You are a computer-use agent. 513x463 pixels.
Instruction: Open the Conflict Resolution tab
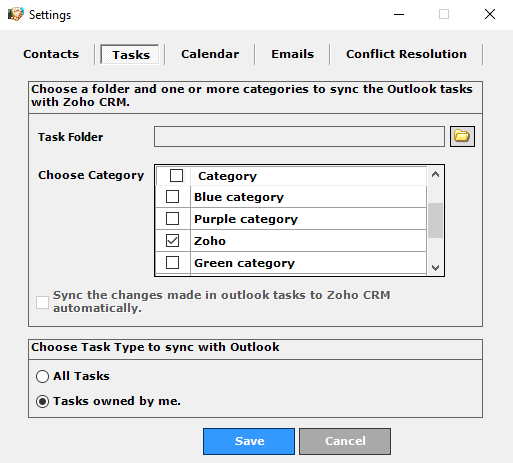coord(406,54)
